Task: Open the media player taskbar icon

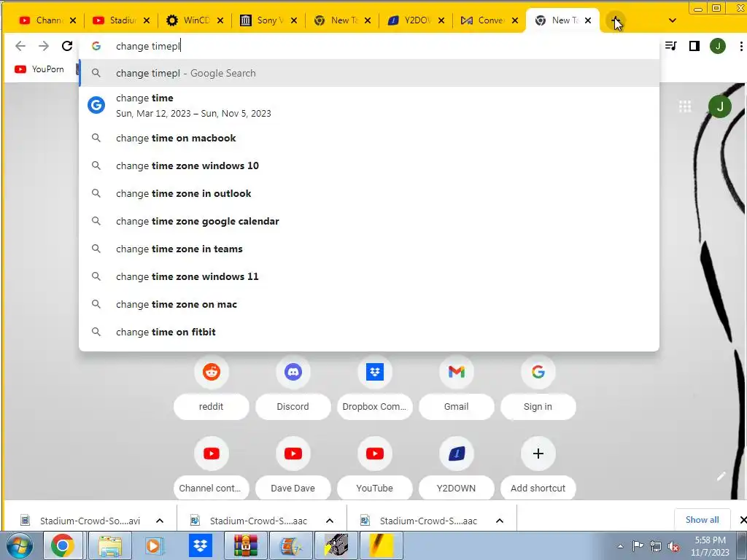Action: 155,545
